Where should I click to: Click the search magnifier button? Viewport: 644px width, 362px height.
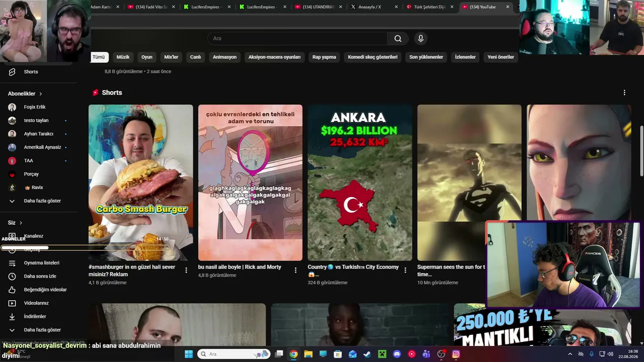[398, 39]
